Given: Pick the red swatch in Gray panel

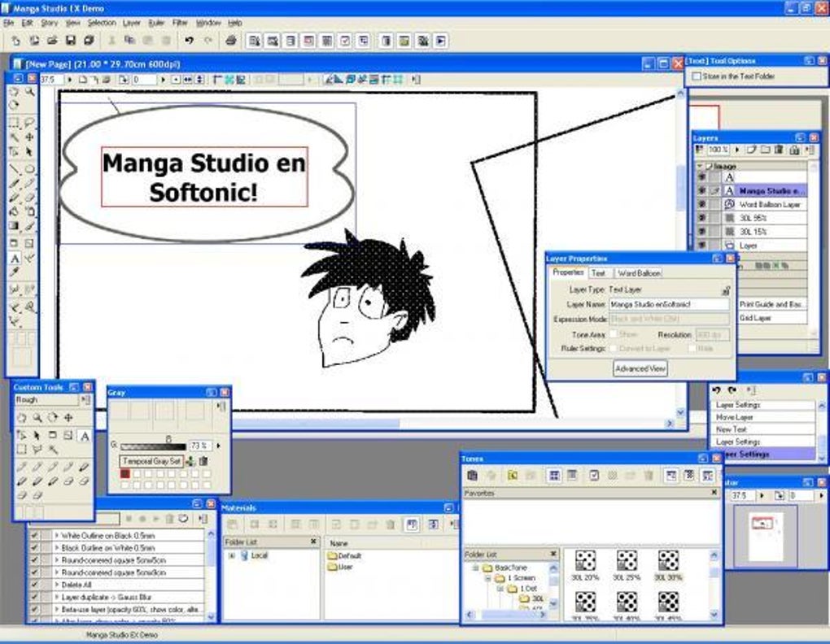Looking at the screenshot, I should pos(125,474).
